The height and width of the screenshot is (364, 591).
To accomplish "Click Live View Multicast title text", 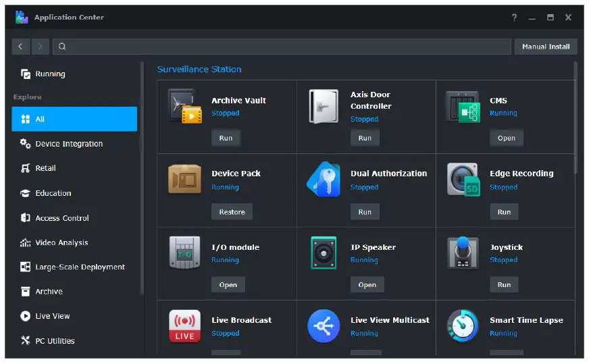I will tap(390, 320).
